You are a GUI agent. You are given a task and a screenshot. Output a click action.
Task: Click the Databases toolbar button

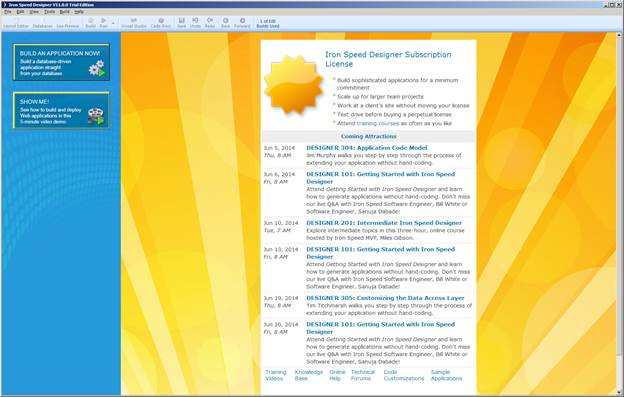tap(42, 23)
